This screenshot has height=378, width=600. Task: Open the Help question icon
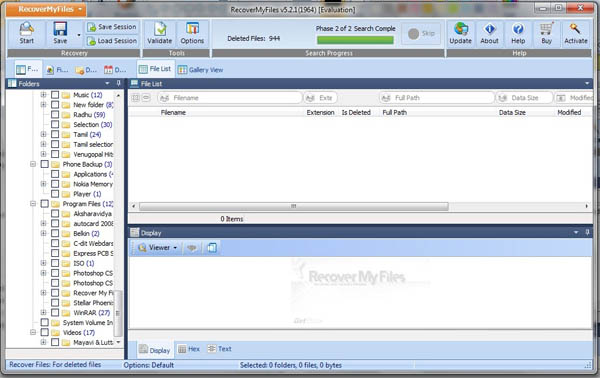(x=518, y=29)
